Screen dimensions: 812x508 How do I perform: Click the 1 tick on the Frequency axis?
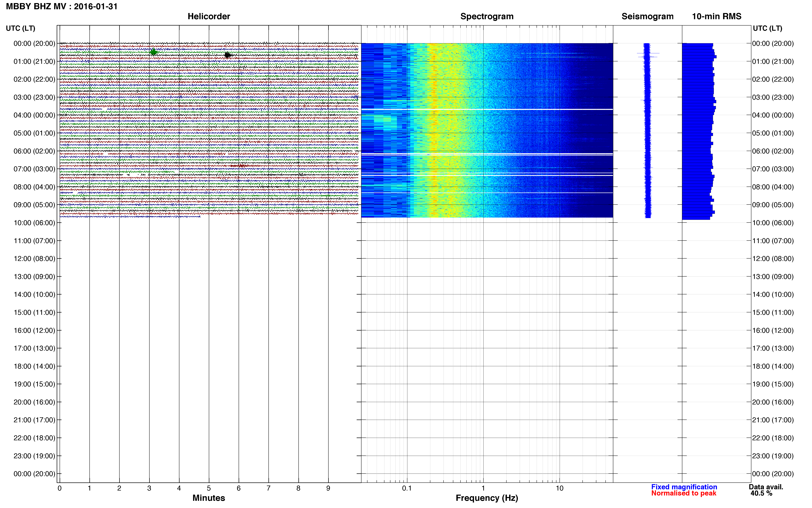tap(483, 488)
